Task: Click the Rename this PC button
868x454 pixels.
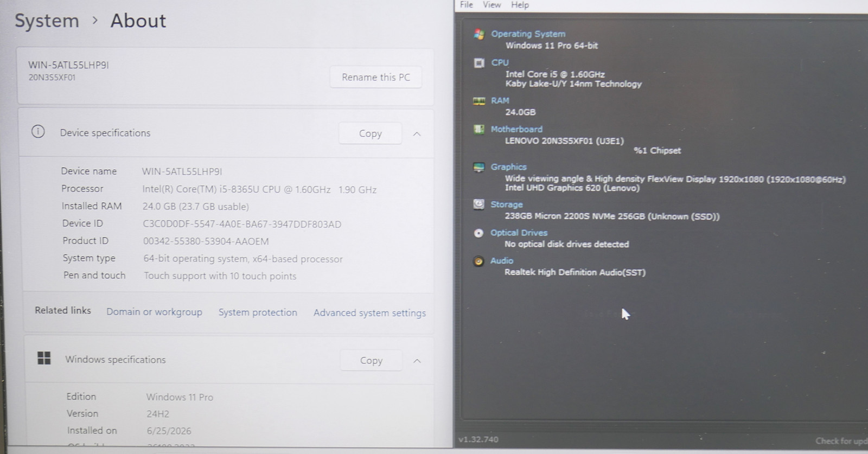Action: point(376,77)
